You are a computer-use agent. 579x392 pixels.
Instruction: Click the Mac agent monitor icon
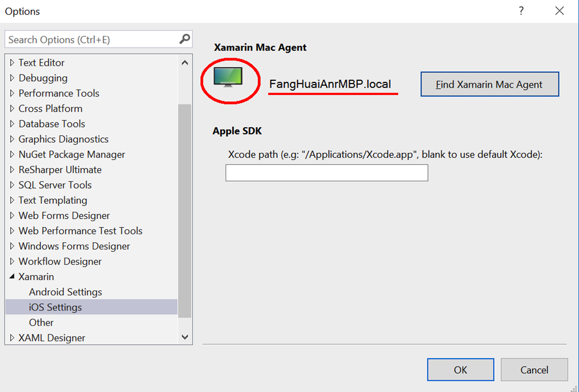228,77
